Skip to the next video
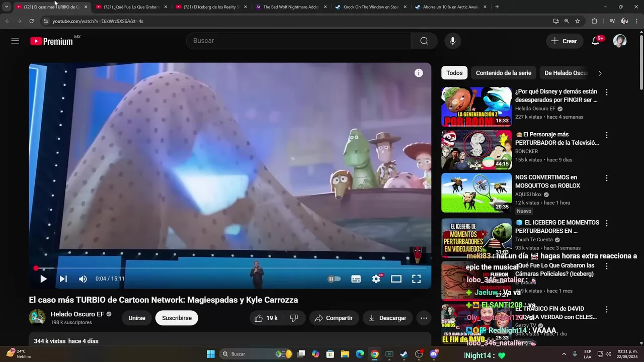 (x=63, y=279)
